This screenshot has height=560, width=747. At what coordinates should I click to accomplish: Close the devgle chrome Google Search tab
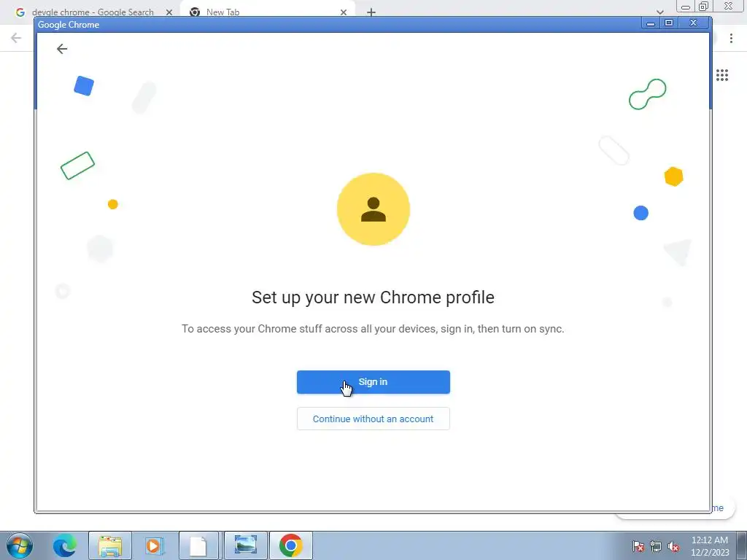click(x=169, y=12)
